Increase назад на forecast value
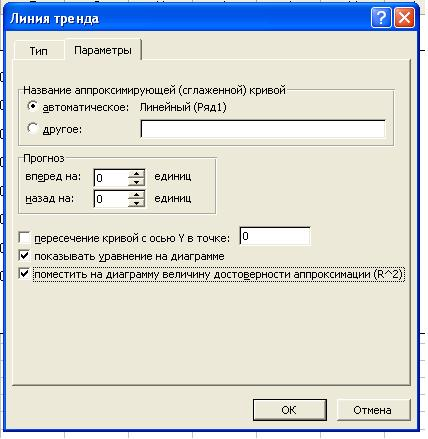428x439 pixels. 136,195
